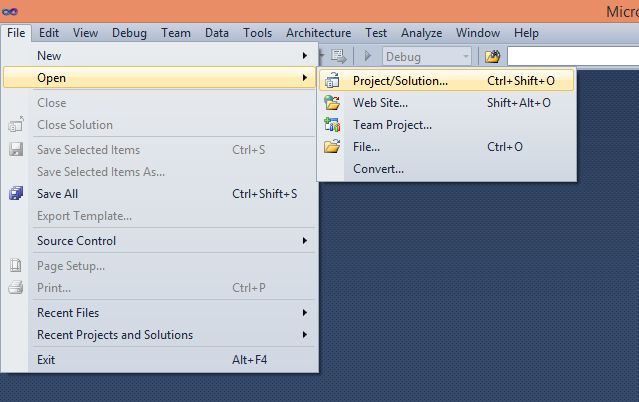Choose File... from Open submenu

click(446, 147)
